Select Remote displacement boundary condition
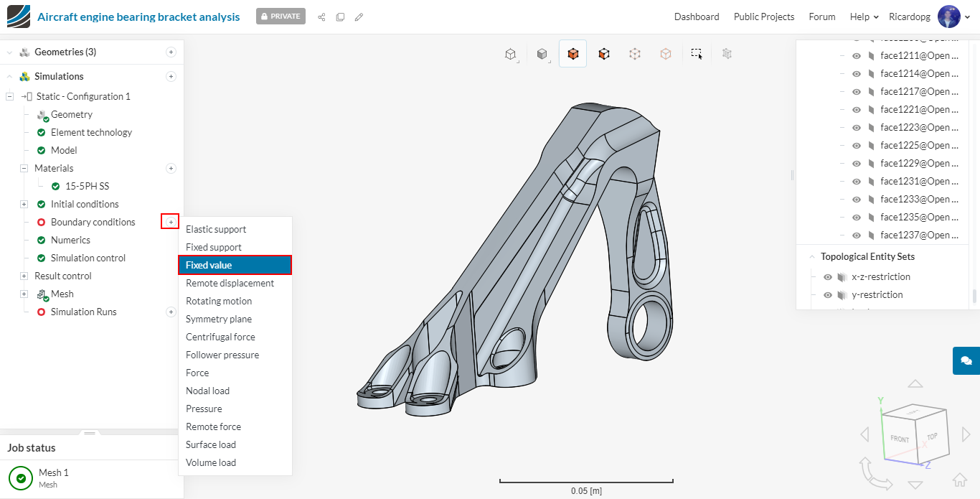This screenshot has height=499, width=980. (x=230, y=283)
